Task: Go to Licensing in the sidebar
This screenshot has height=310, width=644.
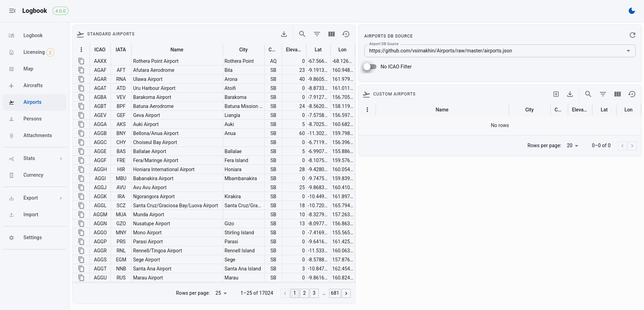Action: pos(35,52)
